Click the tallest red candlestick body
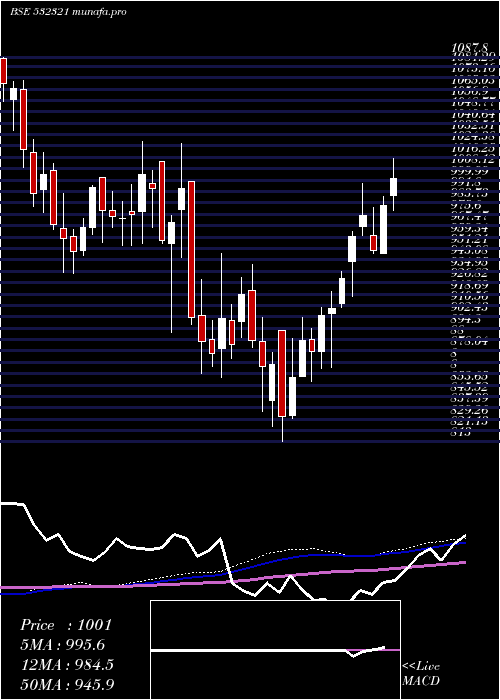 (x=192, y=249)
